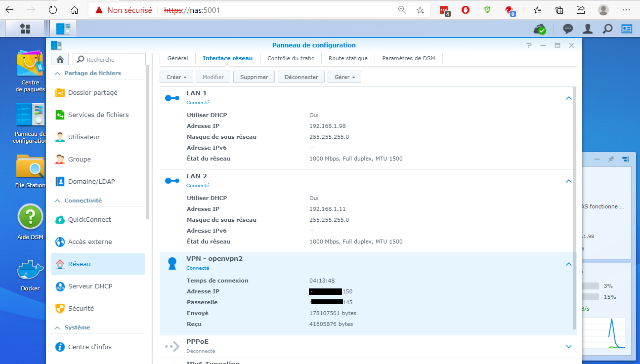Viewport: 640px width, 364px height.
Task: Open the Docker desktop icon
Action: click(x=30, y=270)
